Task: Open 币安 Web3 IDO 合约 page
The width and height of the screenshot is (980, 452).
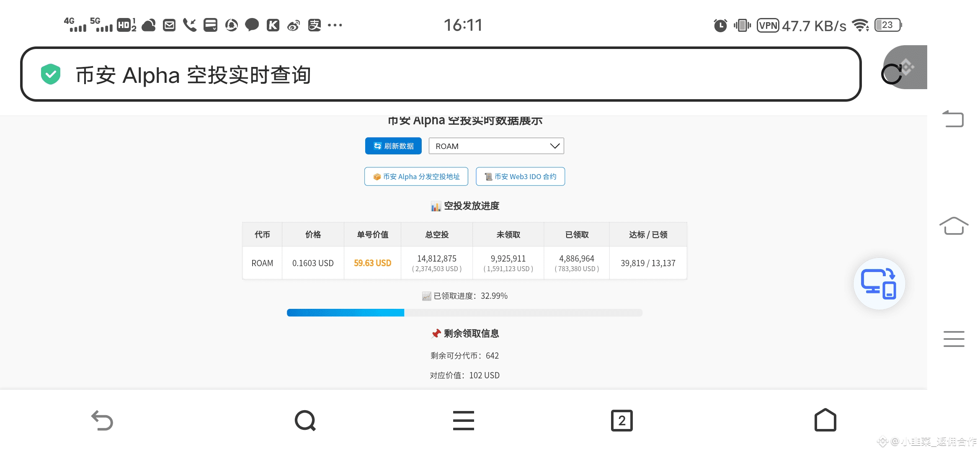Action: 520,177
